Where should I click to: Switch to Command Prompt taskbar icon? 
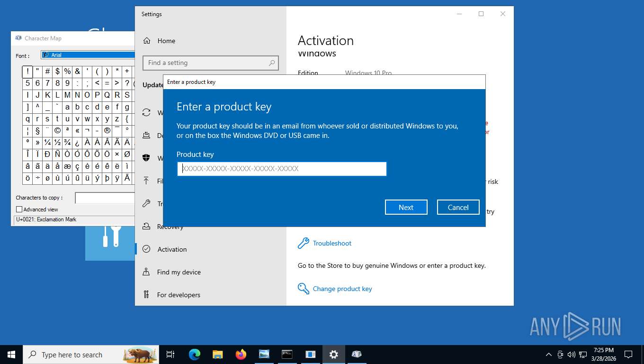point(287,355)
